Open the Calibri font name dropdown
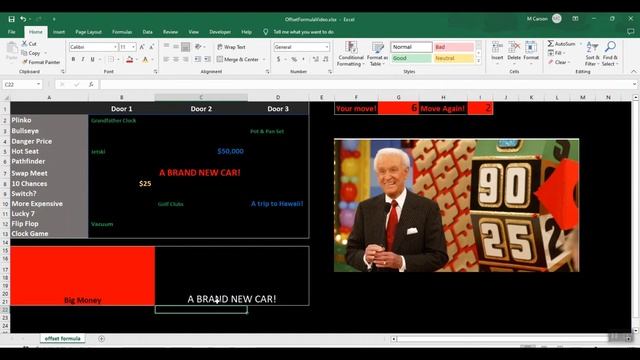The height and width of the screenshot is (360, 640). [115, 47]
